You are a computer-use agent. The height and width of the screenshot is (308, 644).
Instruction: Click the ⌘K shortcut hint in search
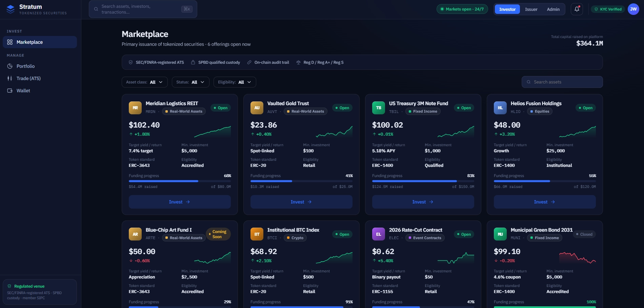[x=187, y=9]
